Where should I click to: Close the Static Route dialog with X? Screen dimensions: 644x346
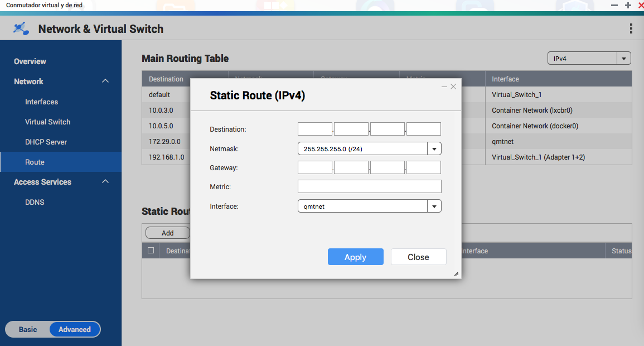click(453, 86)
